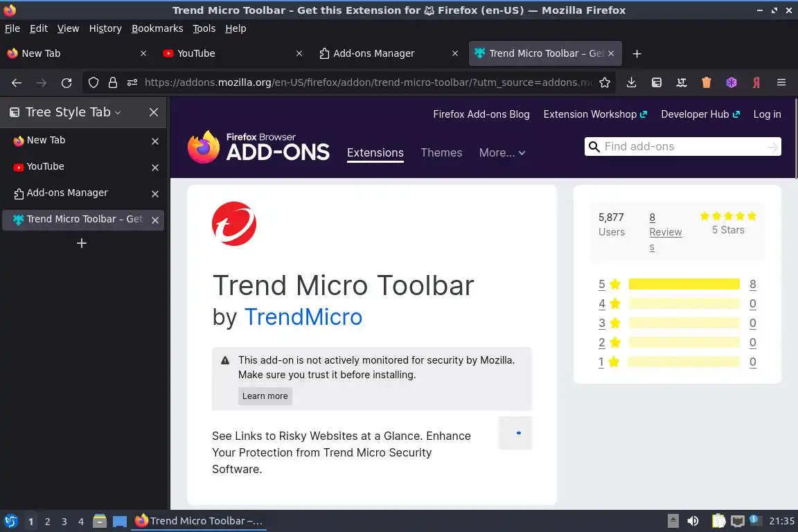
Task: Close the Tree Style Tab sidebar
Action: (154, 112)
